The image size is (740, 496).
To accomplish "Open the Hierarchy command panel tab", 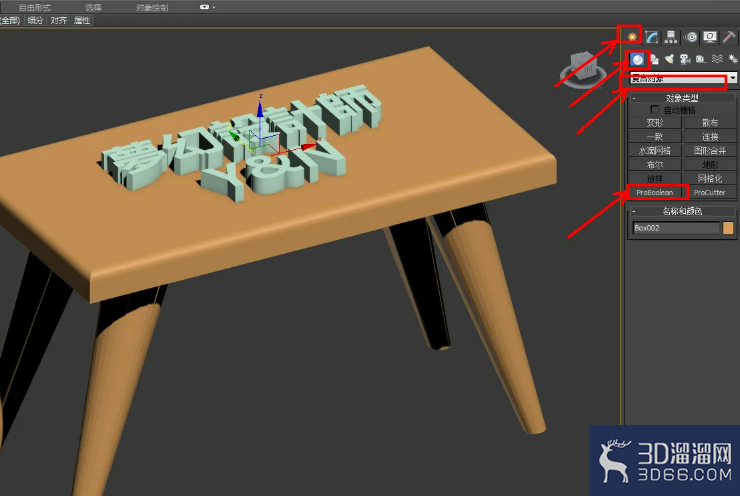I will [671, 37].
